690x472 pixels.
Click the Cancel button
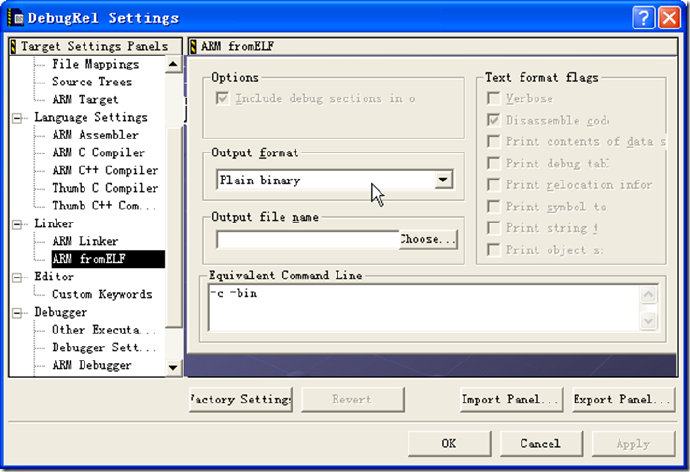pos(541,443)
